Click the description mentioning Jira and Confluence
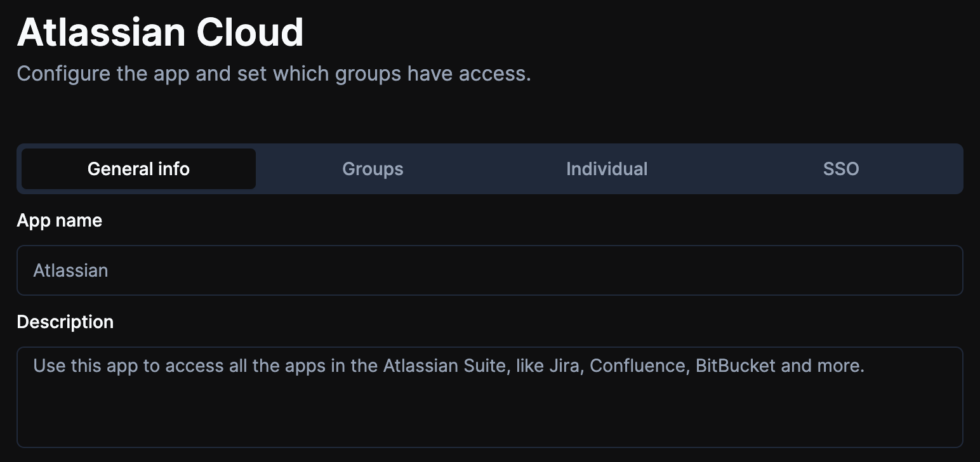 tap(449, 366)
